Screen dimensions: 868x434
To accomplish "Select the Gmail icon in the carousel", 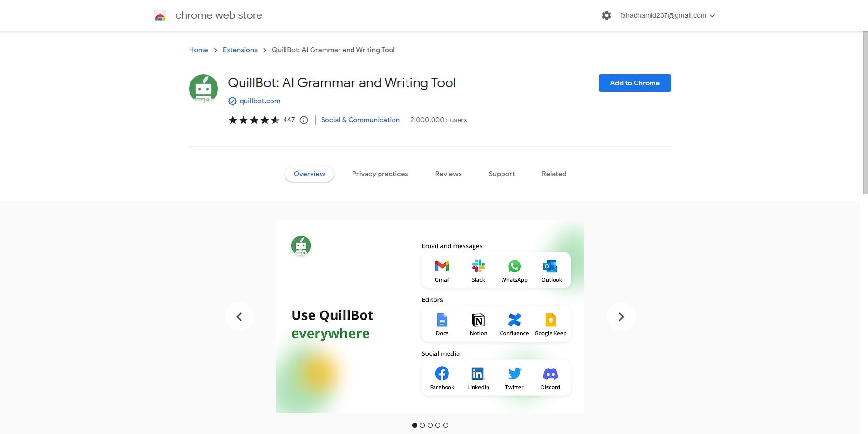I will coord(442,266).
